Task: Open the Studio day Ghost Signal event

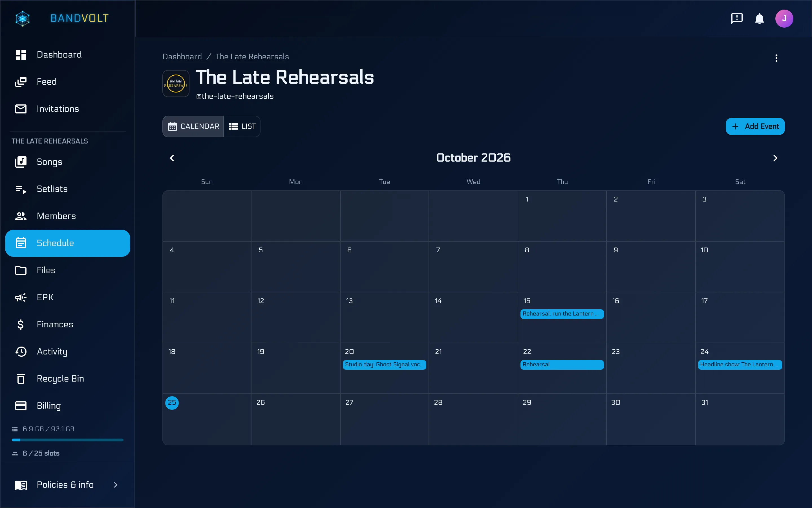Action: click(384, 365)
